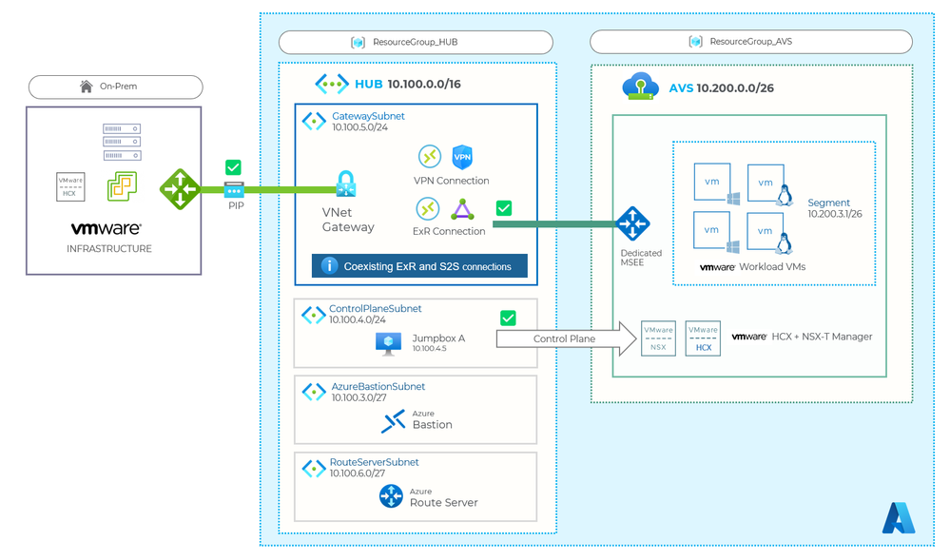Click the 'ResourceGroup_AVS' label text
950x560 pixels.
point(750,41)
